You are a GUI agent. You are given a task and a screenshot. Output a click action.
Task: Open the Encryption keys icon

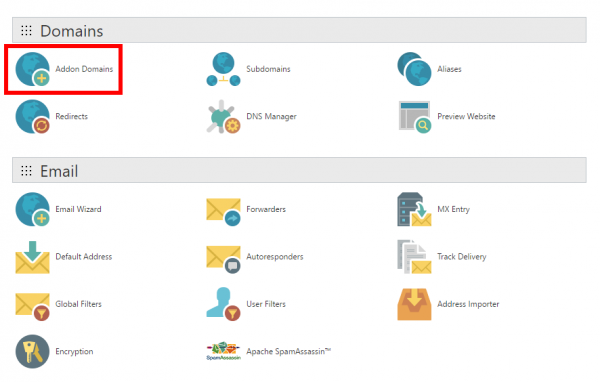(33, 351)
